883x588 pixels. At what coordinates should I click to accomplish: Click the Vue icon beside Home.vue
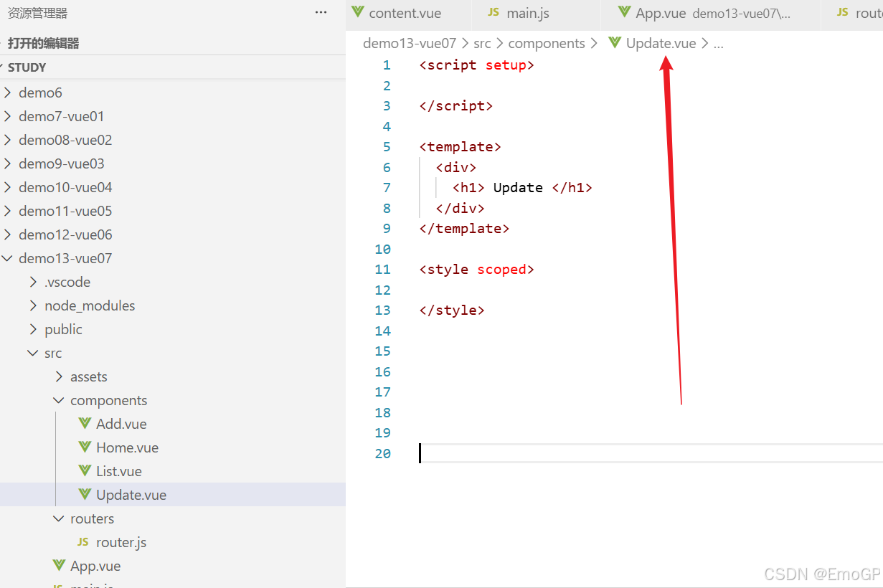85,447
